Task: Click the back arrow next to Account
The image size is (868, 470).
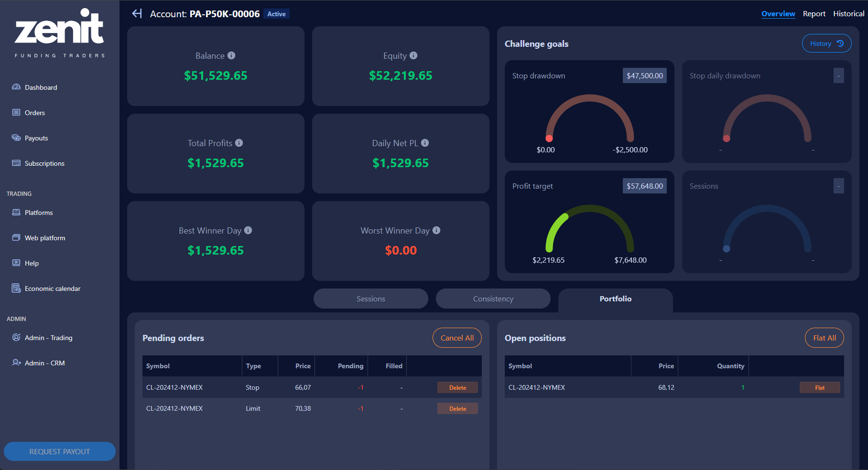Action: click(137, 14)
